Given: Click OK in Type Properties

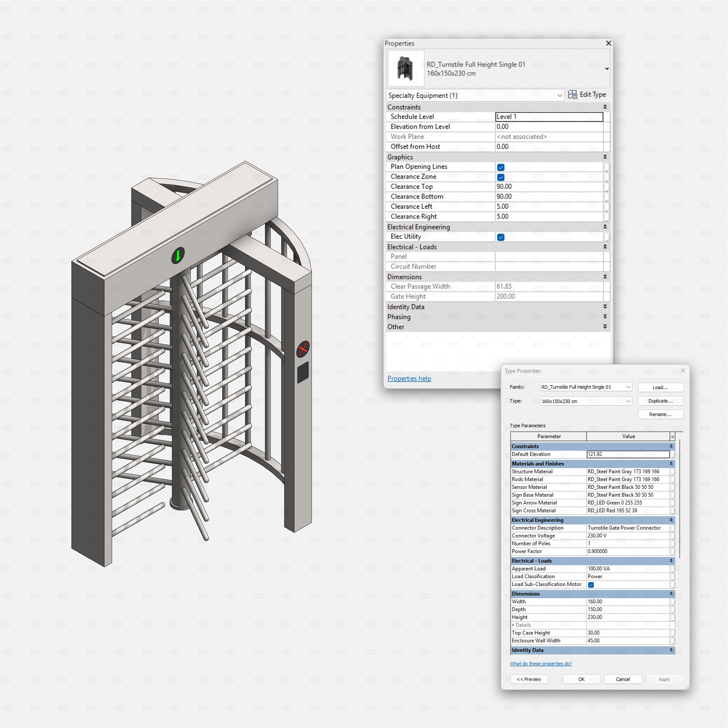Looking at the screenshot, I should [x=581, y=679].
